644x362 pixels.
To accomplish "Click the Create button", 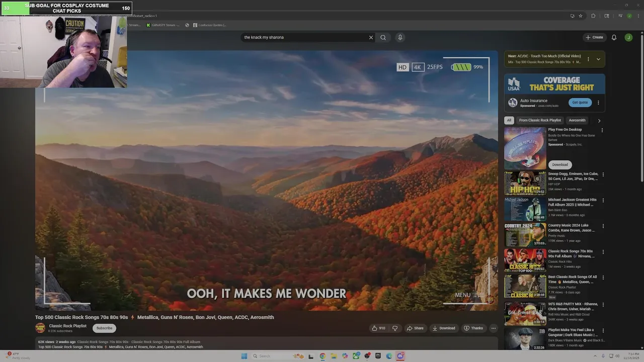I will [x=594, y=37].
